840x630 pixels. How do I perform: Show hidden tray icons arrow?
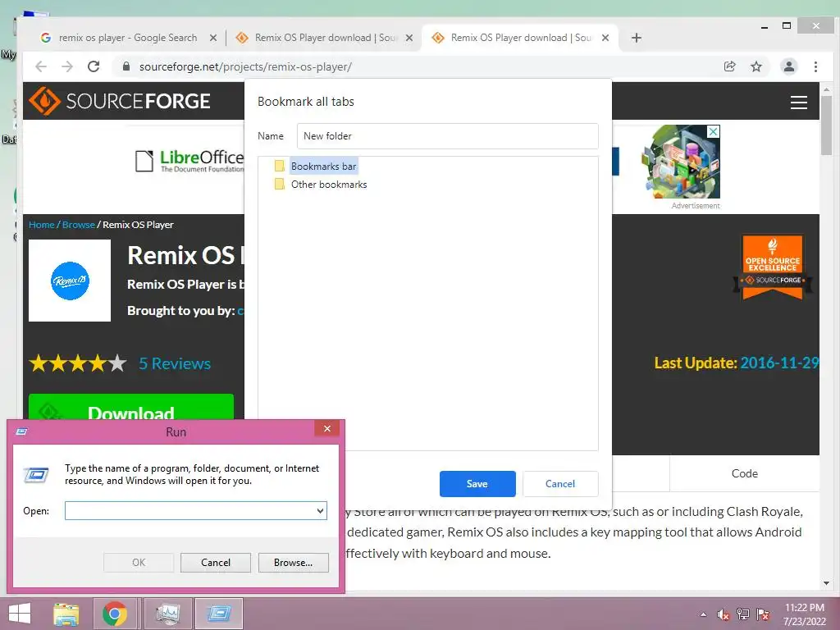pyautogui.click(x=703, y=614)
